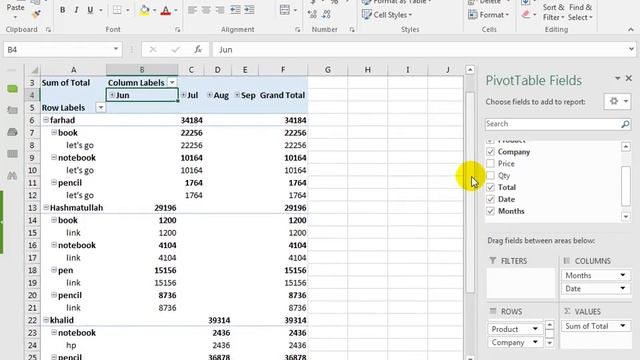Click the field search magnifier icon
Viewport: 640px width, 360px height.
[x=625, y=124]
